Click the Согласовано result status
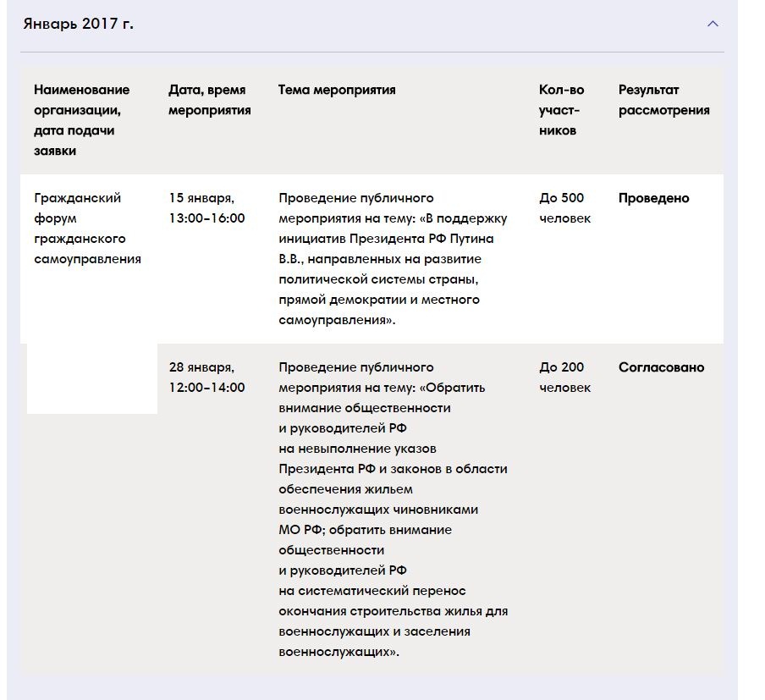 tap(660, 367)
